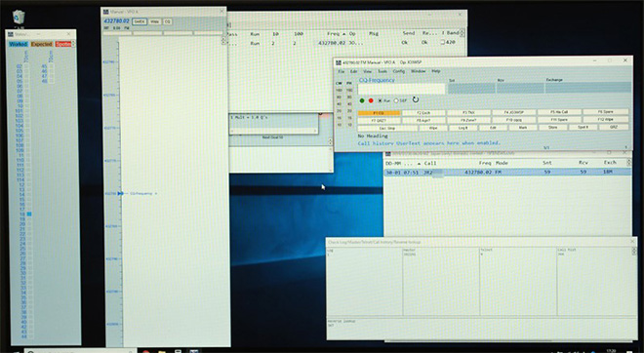Image resolution: width=644 pixels, height=353 pixels.
Task: Click the CQ button in Bandmap
Action: coord(167,21)
